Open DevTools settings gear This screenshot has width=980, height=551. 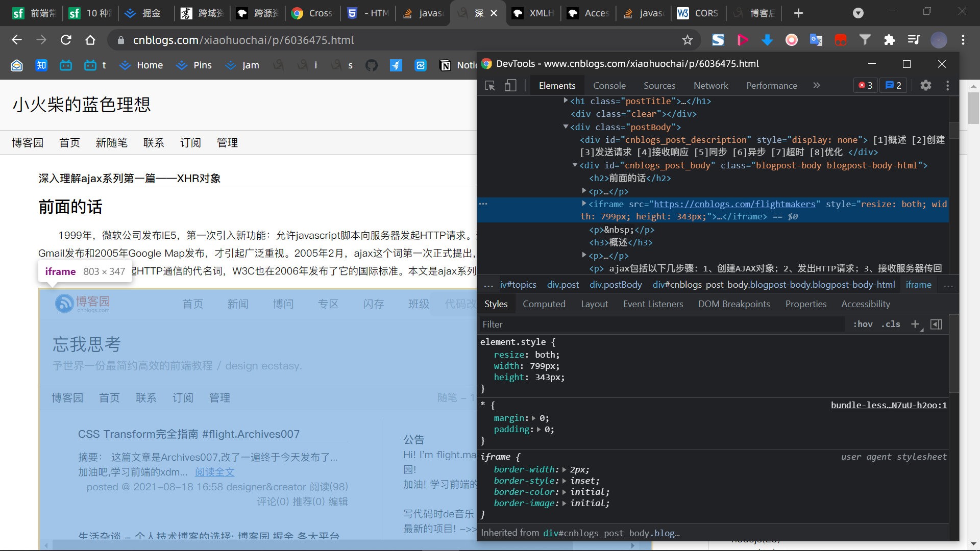(926, 86)
